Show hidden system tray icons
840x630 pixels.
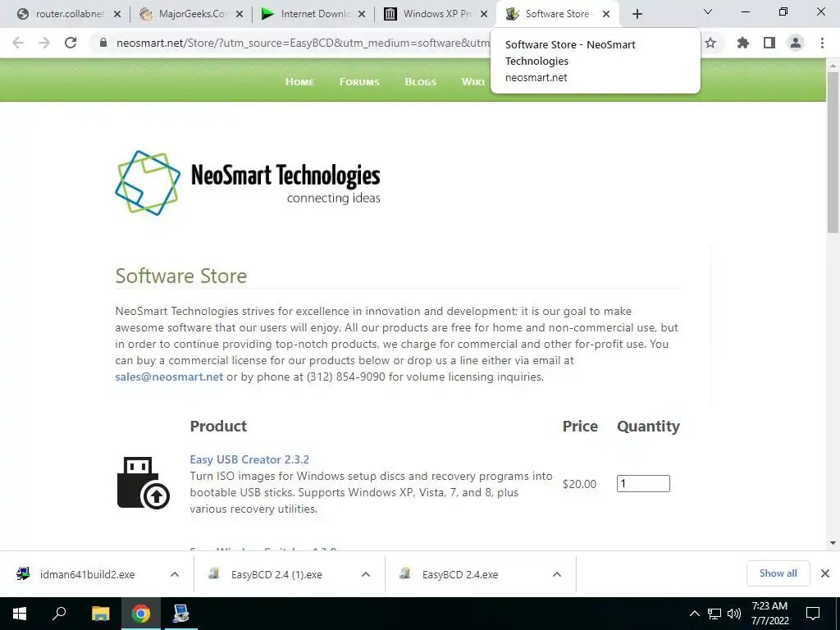click(x=694, y=614)
